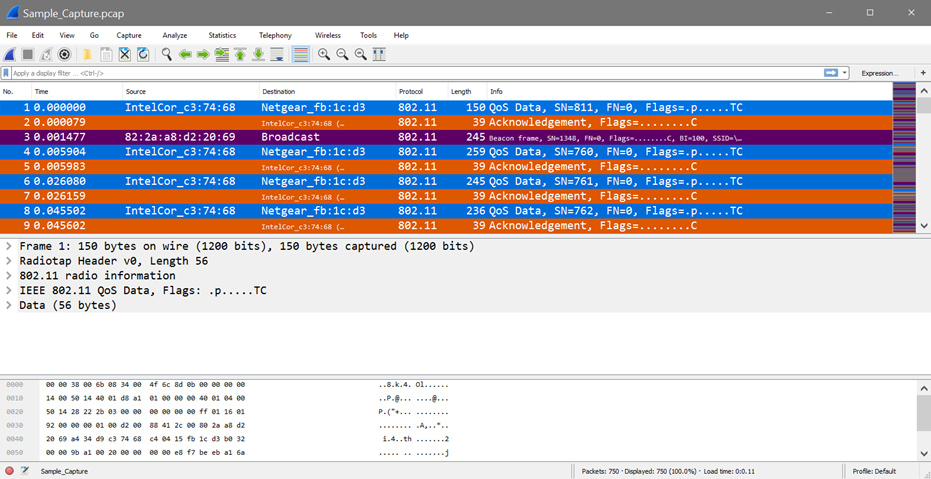Click the red expert info circle icon

click(x=9, y=471)
